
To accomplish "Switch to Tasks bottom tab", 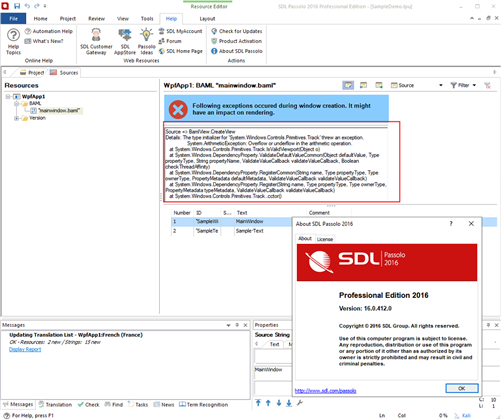I will pos(138,404).
